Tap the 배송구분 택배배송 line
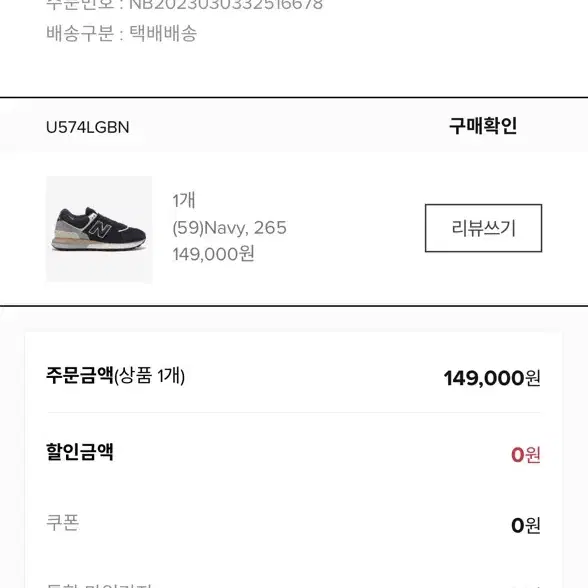This screenshot has width=588, height=588. 122,33
